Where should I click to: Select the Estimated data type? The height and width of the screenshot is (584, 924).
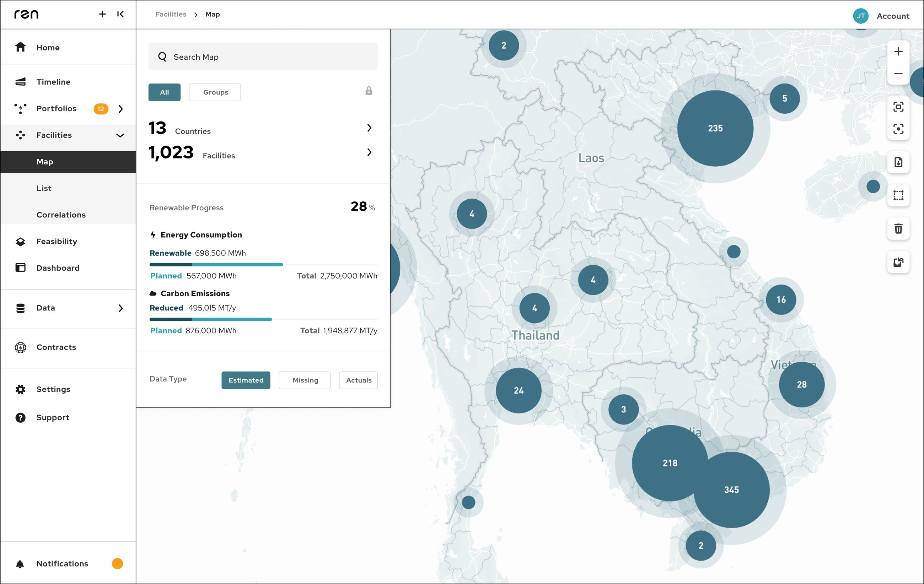(x=246, y=380)
